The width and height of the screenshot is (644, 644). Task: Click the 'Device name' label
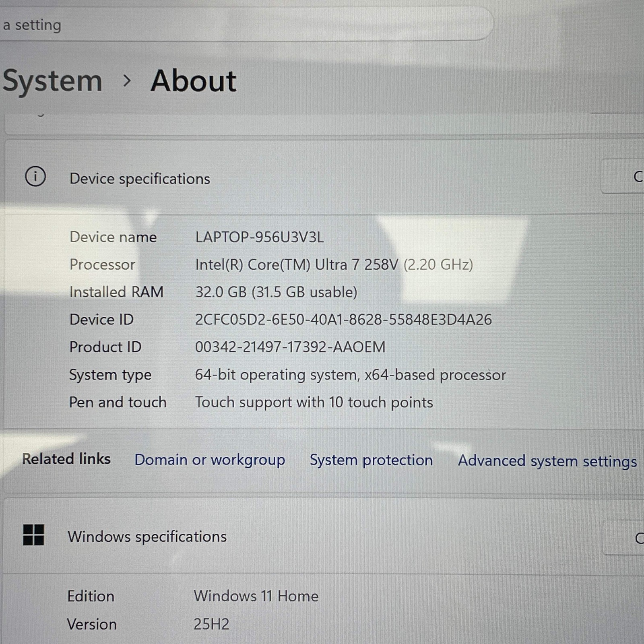coord(113,237)
